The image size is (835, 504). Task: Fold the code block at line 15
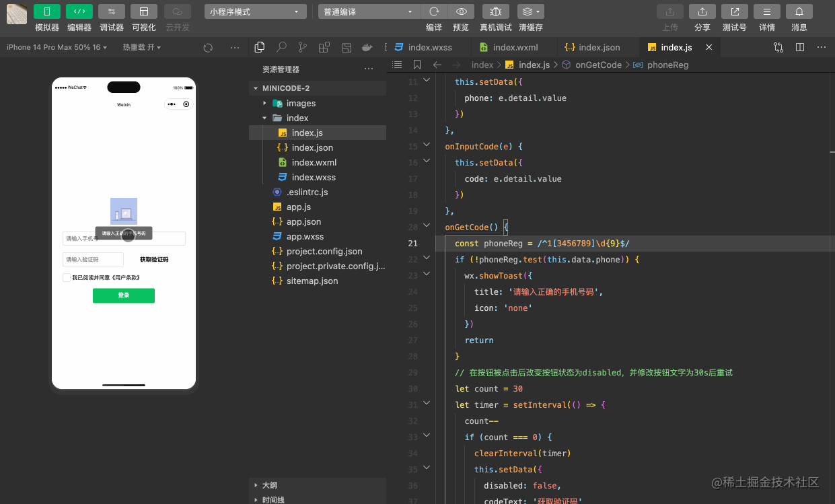(x=427, y=145)
